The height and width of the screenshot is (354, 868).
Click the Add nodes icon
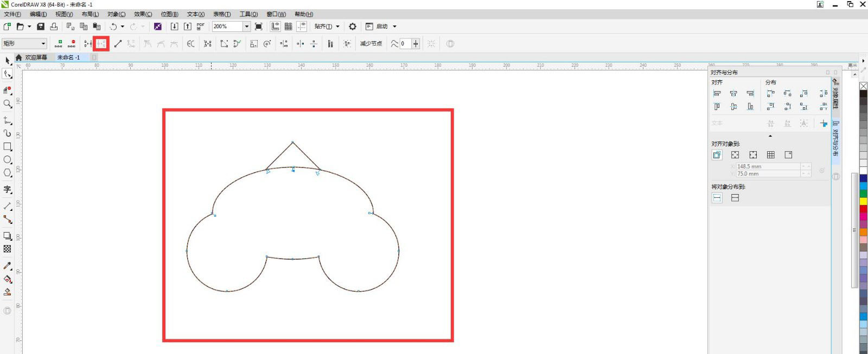[59, 44]
